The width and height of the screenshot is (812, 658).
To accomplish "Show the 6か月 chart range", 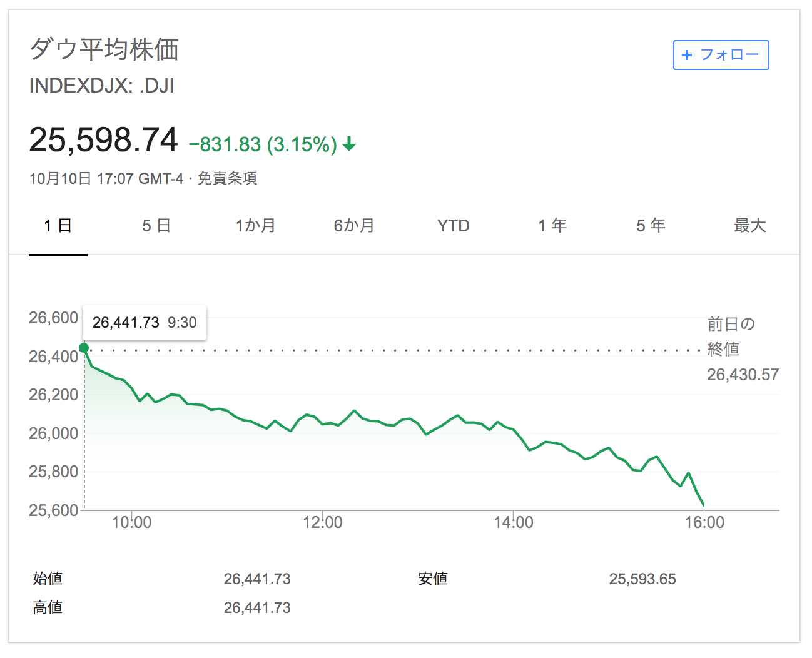I will coord(354,226).
